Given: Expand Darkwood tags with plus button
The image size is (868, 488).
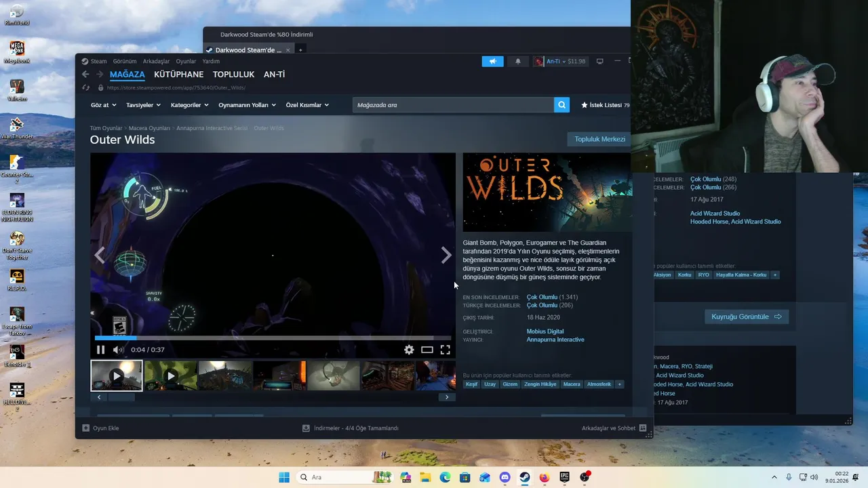Looking at the screenshot, I should 775,274.
